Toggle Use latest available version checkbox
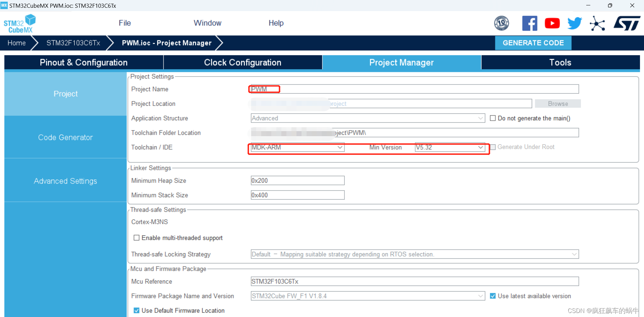This screenshot has height=317, width=644. pos(493,296)
